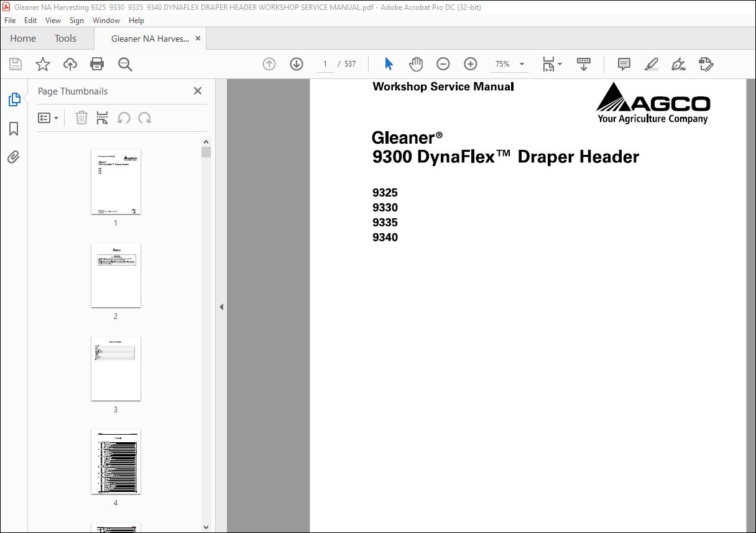The height and width of the screenshot is (533, 756).
Task: Click the page number input field
Action: 325,64
